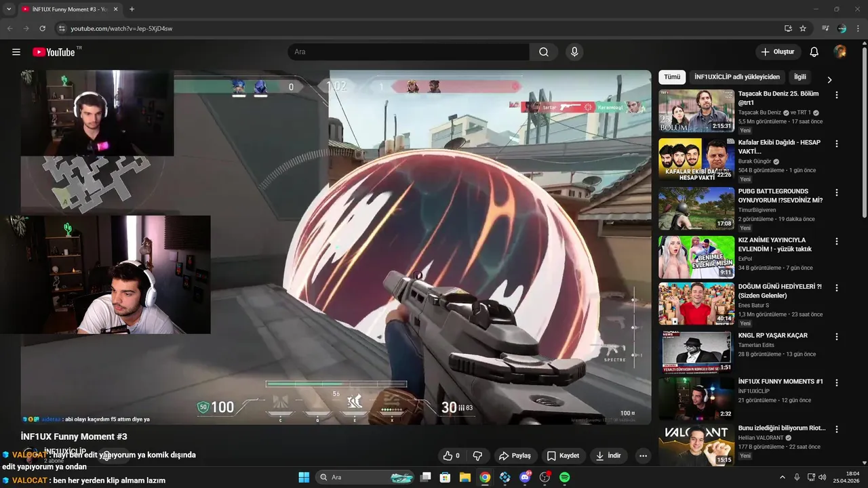Open Chrome three-dot menu

[859, 28]
